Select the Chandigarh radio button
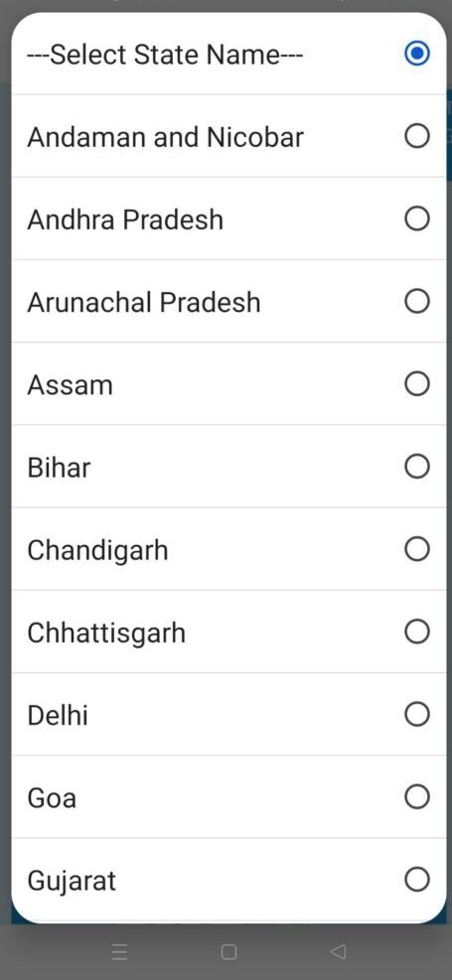The height and width of the screenshot is (980, 452). (x=417, y=549)
